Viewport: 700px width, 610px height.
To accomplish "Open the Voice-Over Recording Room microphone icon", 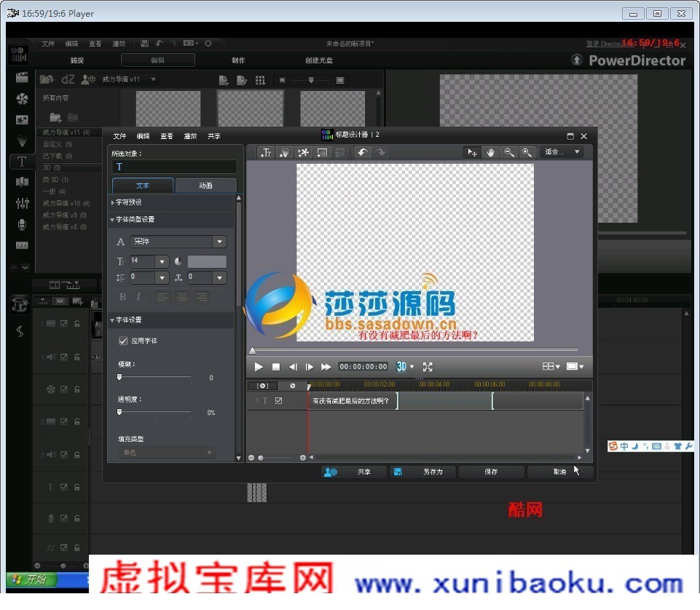I will 21,224.
